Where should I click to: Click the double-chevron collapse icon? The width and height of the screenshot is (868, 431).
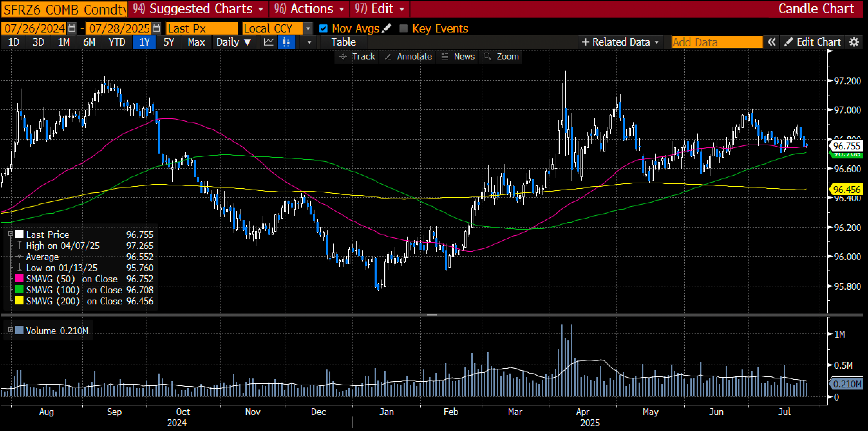click(x=771, y=42)
